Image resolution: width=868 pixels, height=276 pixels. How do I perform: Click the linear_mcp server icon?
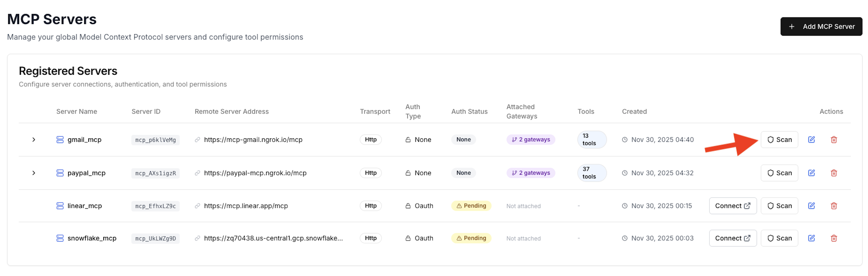(x=60, y=206)
